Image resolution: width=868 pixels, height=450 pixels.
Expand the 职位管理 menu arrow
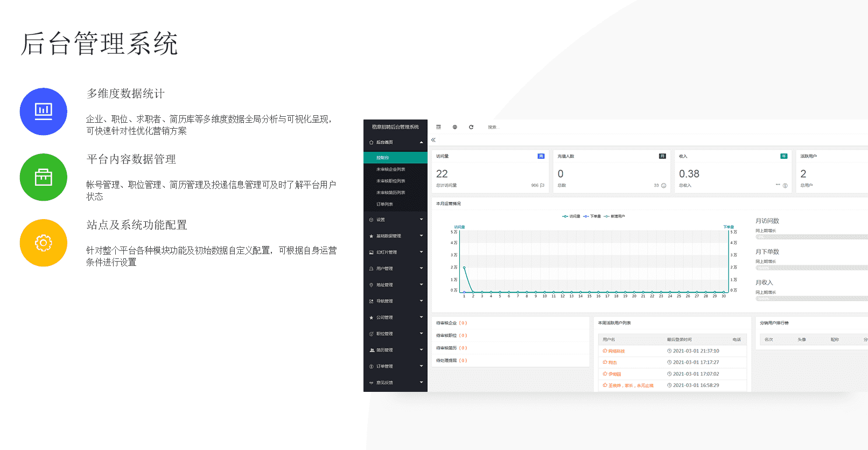421,334
